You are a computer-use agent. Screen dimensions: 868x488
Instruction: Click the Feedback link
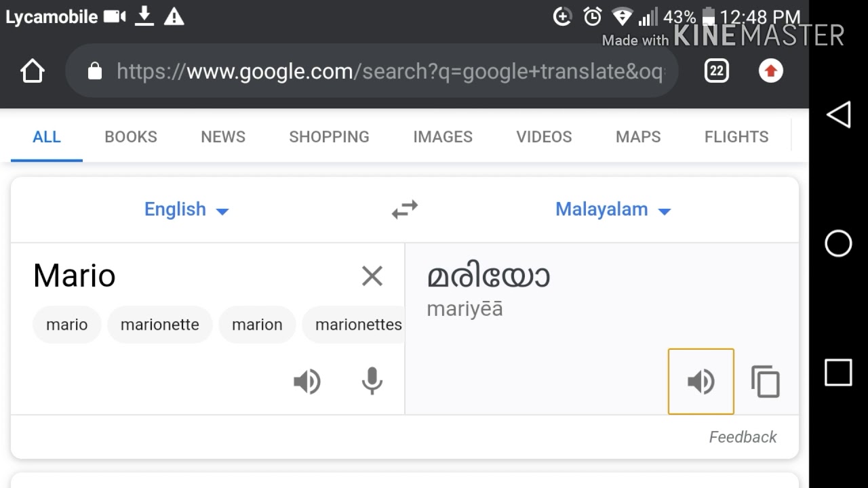coord(743,437)
